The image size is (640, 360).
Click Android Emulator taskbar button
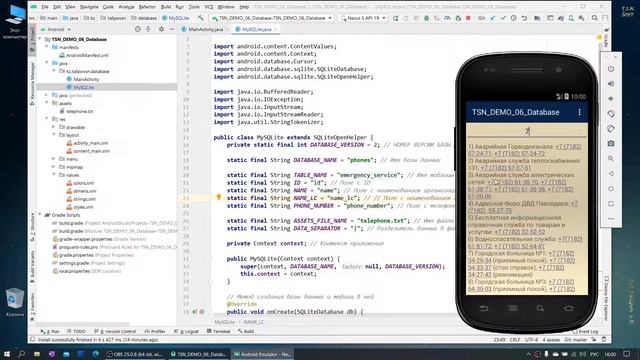click(x=262, y=354)
